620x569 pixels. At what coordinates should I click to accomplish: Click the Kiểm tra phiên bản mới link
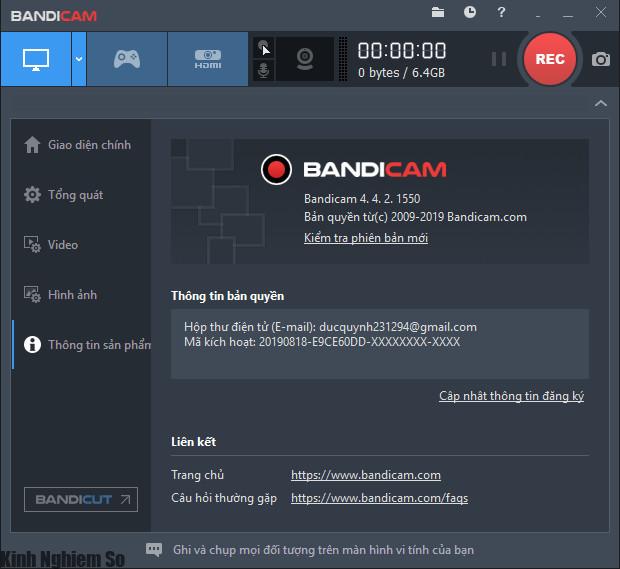coord(366,238)
